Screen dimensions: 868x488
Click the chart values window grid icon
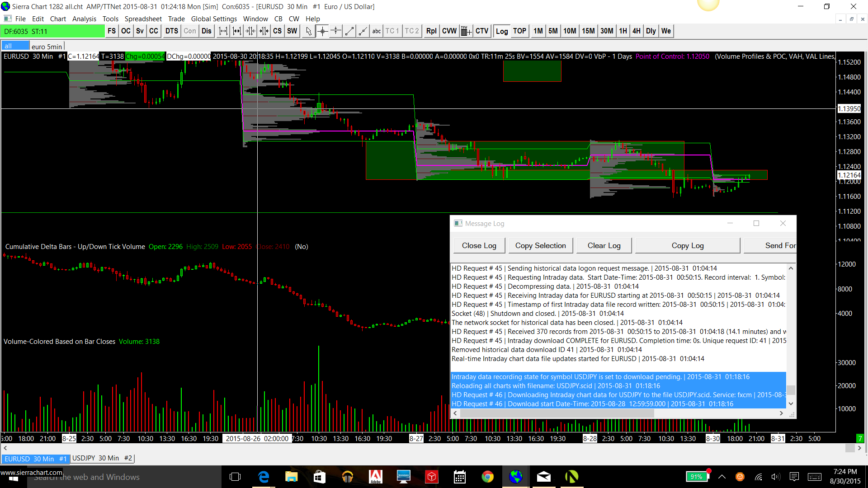pyautogui.click(x=466, y=31)
